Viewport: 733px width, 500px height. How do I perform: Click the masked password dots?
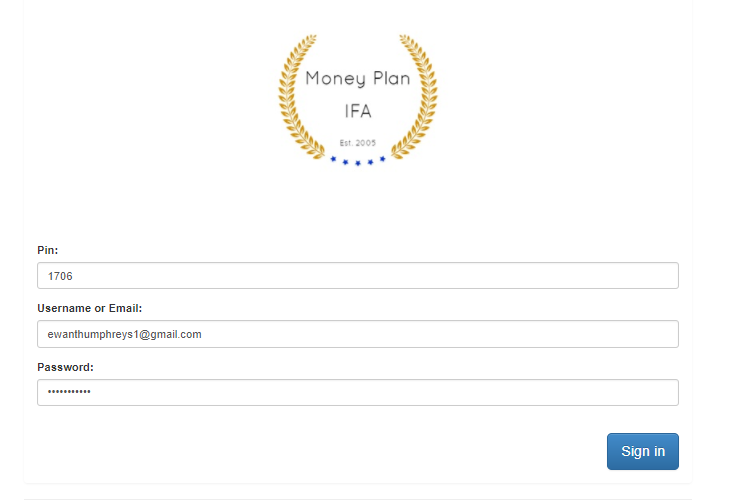point(69,392)
